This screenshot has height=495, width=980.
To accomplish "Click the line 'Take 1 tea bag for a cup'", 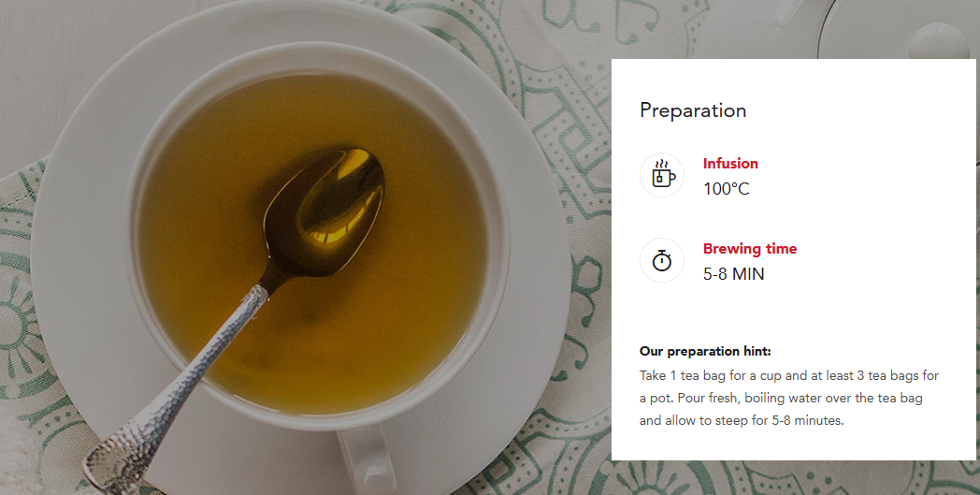I will [x=788, y=375].
